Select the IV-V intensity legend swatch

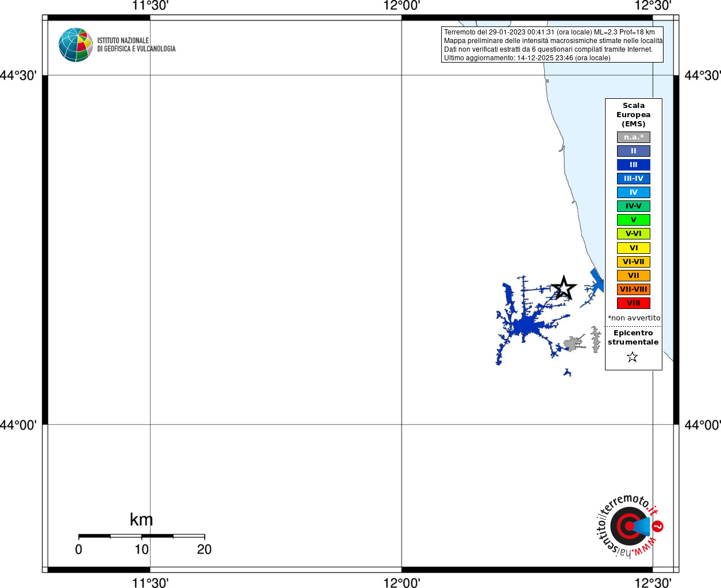tap(634, 206)
